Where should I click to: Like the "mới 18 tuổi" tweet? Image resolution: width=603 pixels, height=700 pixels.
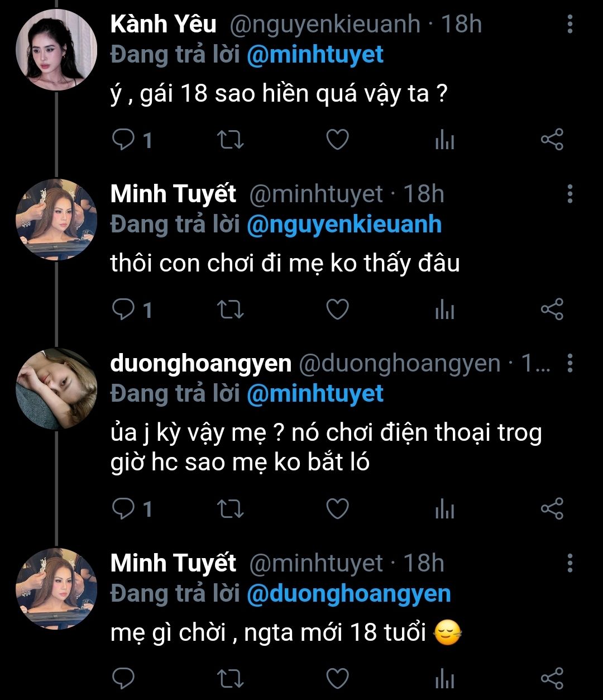(x=337, y=678)
